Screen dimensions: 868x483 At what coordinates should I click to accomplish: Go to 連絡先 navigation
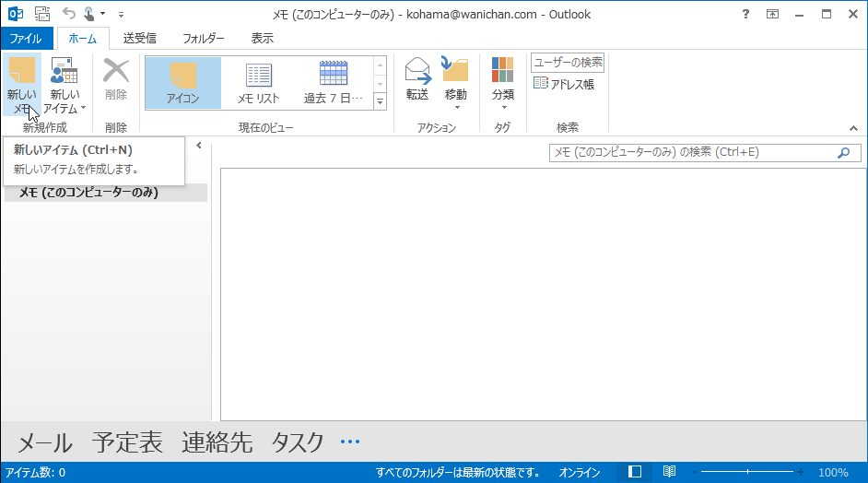(x=217, y=442)
